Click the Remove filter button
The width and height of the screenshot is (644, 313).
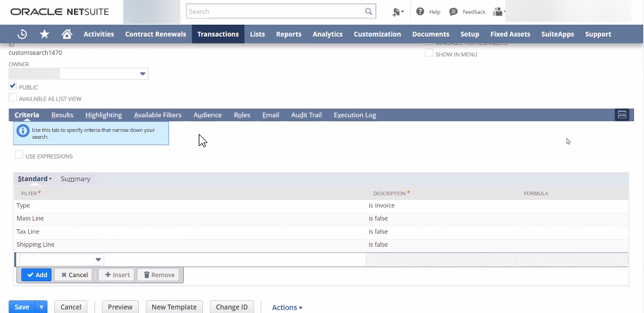click(158, 275)
